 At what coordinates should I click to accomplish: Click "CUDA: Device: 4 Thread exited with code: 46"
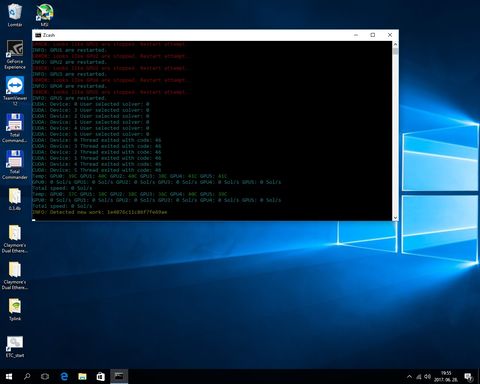(x=97, y=164)
